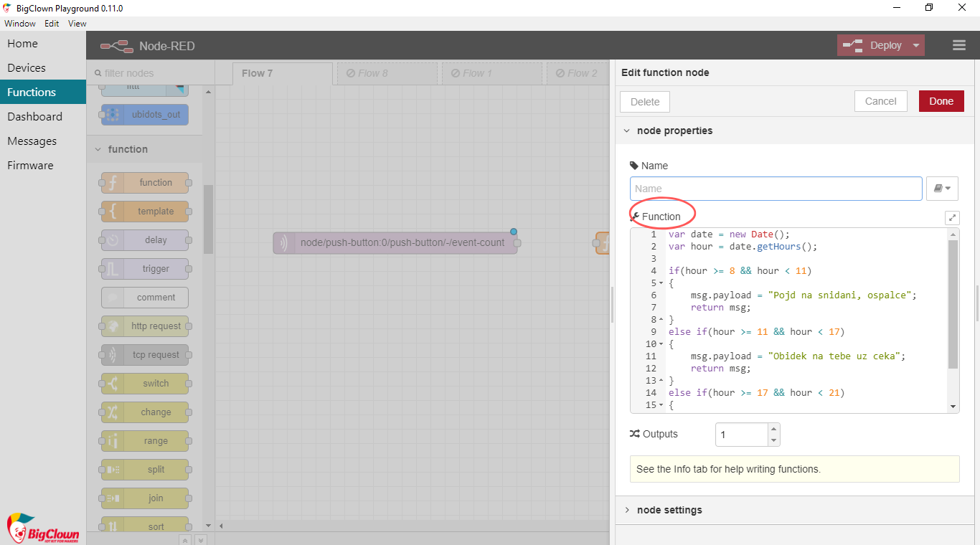Select the delay node in palette
The width and height of the screenshot is (980, 545).
(145, 240)
